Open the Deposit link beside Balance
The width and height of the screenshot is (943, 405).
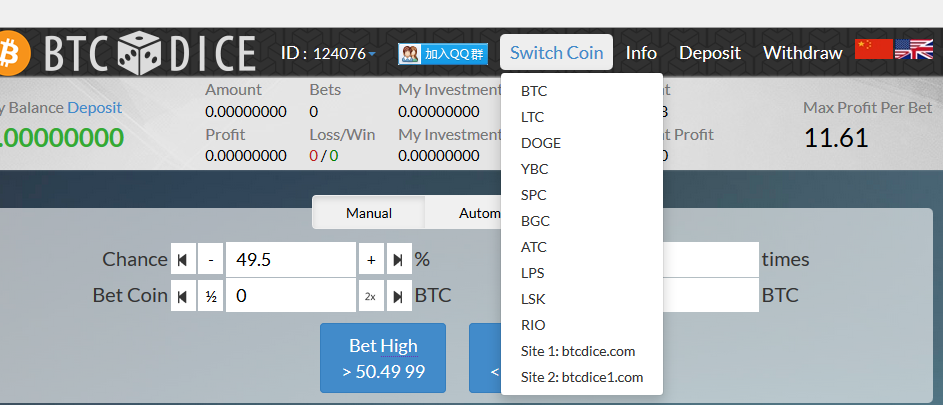tap(94, 108)
